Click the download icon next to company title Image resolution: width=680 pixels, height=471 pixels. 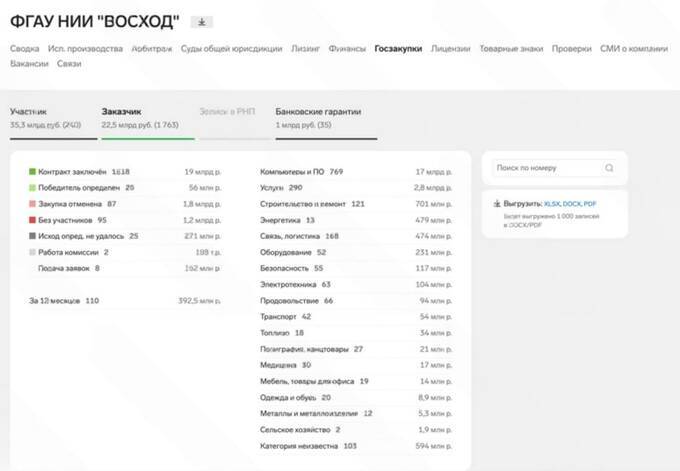(202, 22)
